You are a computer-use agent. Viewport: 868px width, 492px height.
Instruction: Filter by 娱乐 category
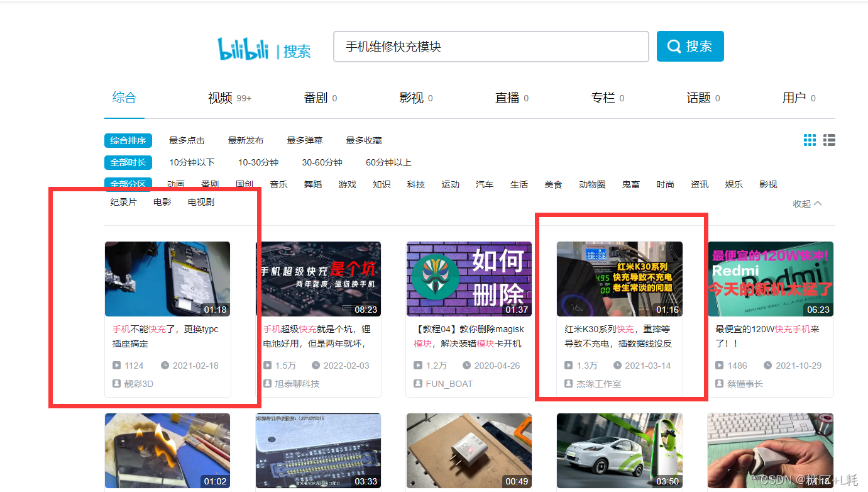734,184
